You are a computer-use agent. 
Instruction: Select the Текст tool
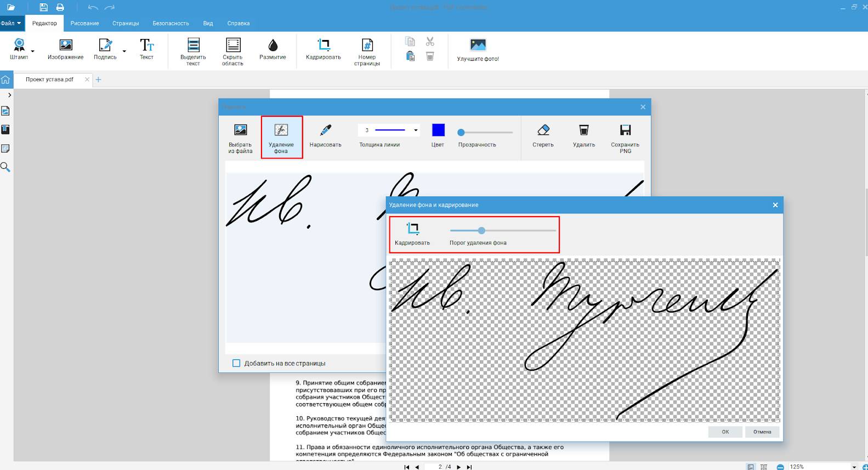click(146, 49)
